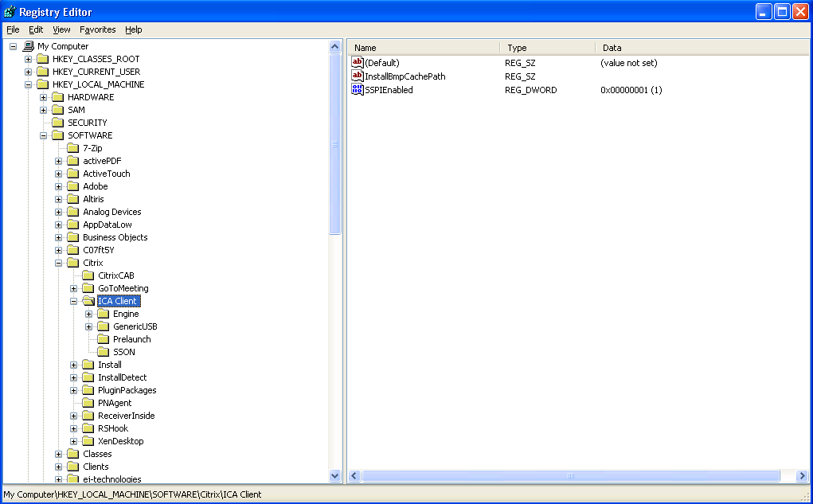
Task: Click the HKEY_LOCAL_MACHINE folder icon
Action: click(43, 84)
